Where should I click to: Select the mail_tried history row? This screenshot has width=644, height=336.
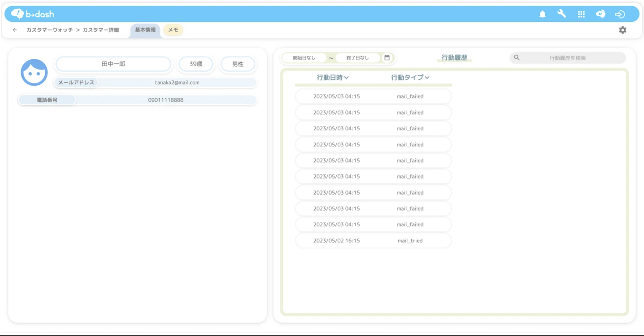pyautogui.click(x=373, y=241)
